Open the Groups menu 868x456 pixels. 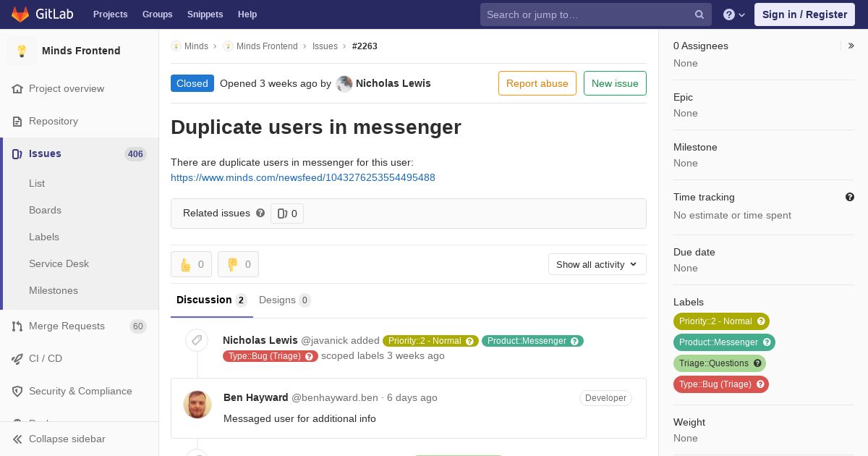[157, 14]
